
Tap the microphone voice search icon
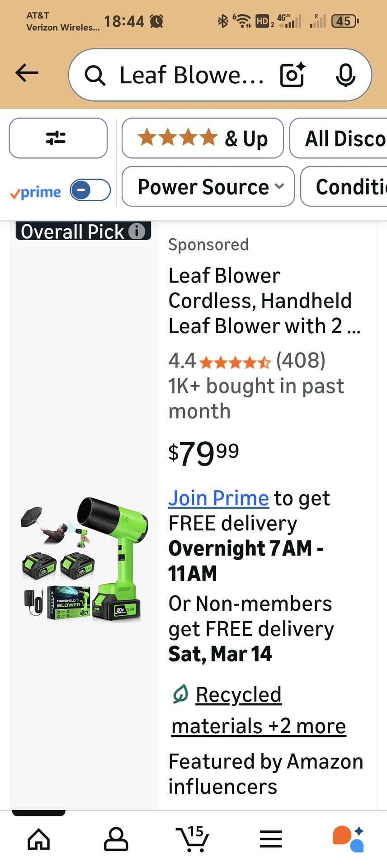(x=345, y=75)
